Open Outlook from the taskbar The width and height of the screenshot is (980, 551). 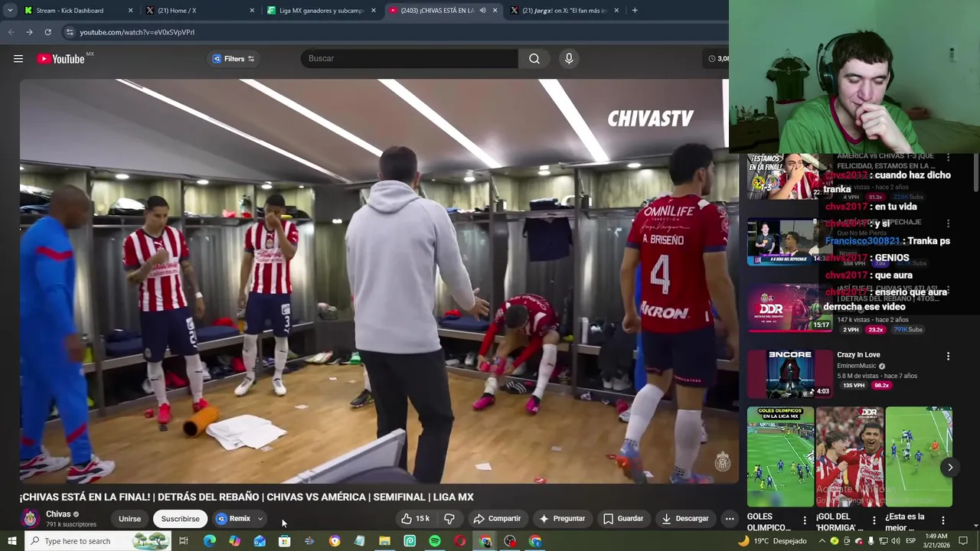click(x=260, y=541)
